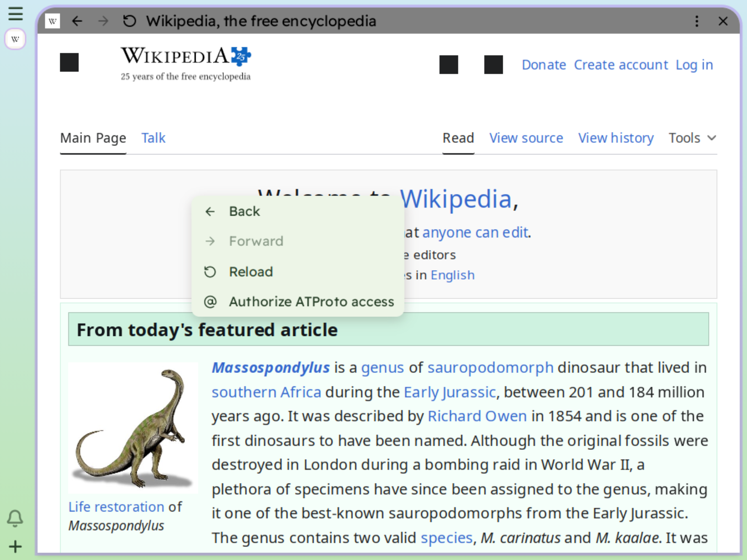
Task: Click the Donate link
Action: coord(543,64)
